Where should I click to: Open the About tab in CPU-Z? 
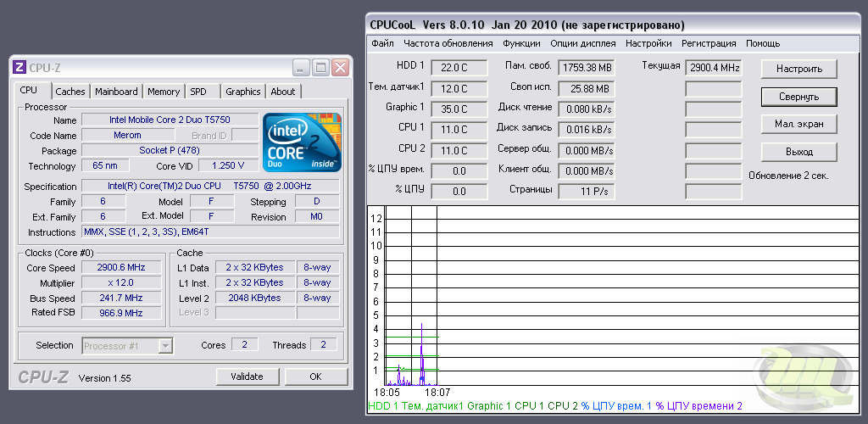[x=283, y=92]
